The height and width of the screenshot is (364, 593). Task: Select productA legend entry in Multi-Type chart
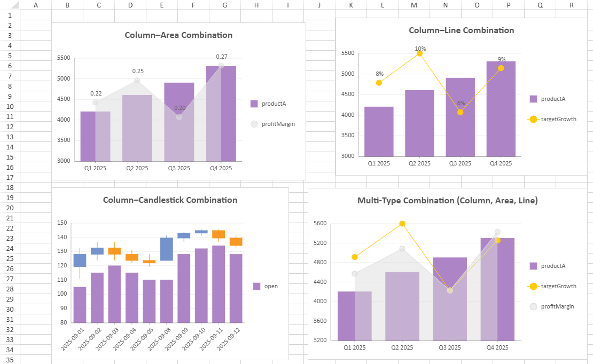[x=553, y=266]
